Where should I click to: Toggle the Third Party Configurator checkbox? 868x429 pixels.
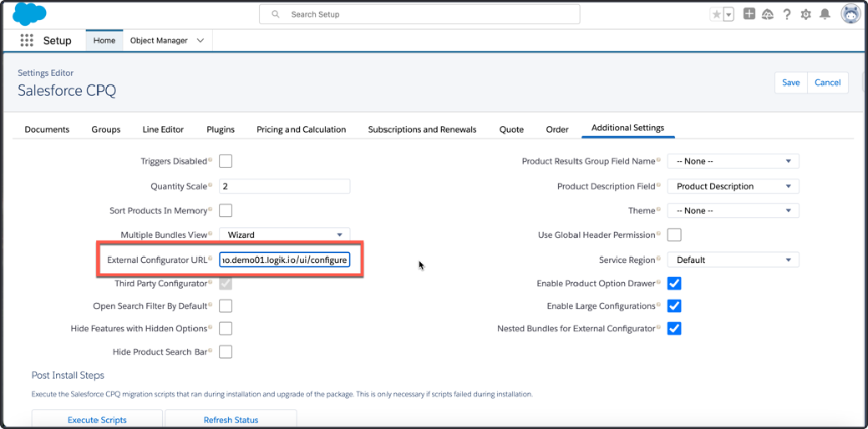click(x=226, y=284)
